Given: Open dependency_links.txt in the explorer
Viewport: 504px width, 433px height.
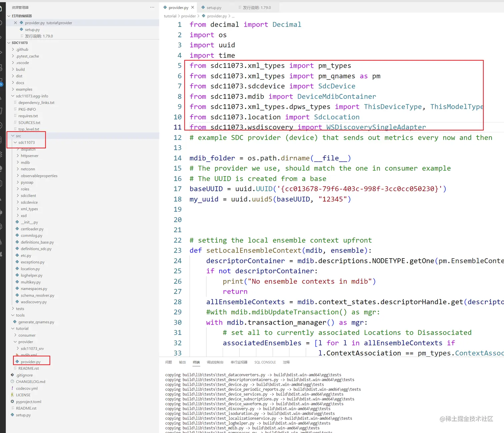Looking at the screenshot, I should tap(36, 103).
